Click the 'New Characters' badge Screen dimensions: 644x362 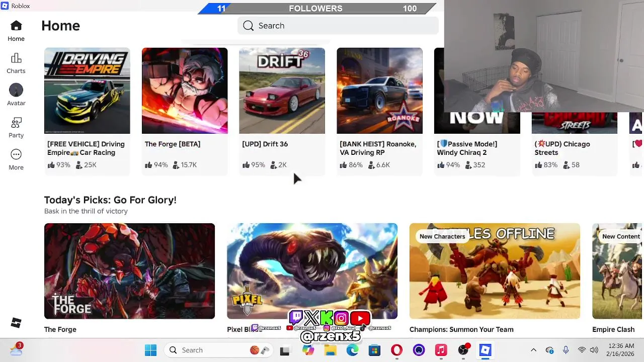442,236
